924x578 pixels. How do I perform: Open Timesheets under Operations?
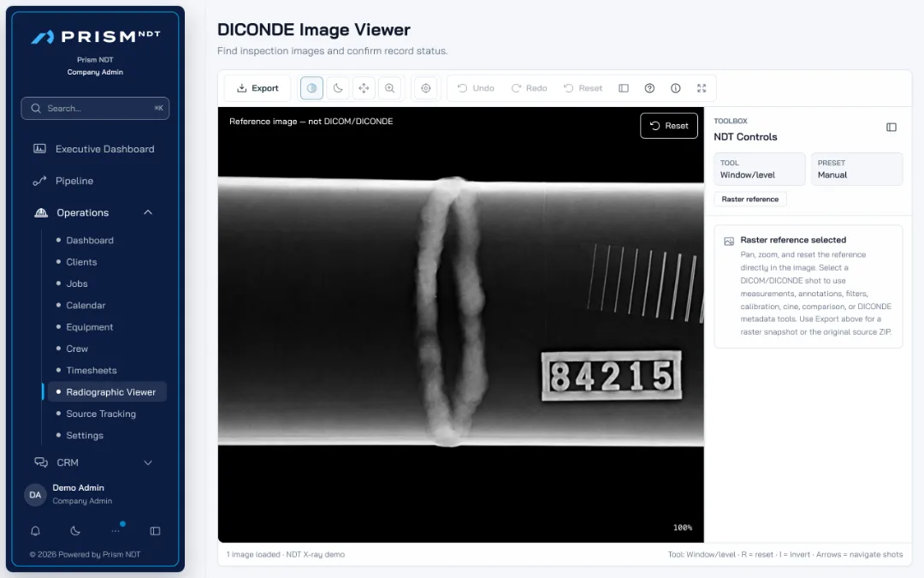92,371
